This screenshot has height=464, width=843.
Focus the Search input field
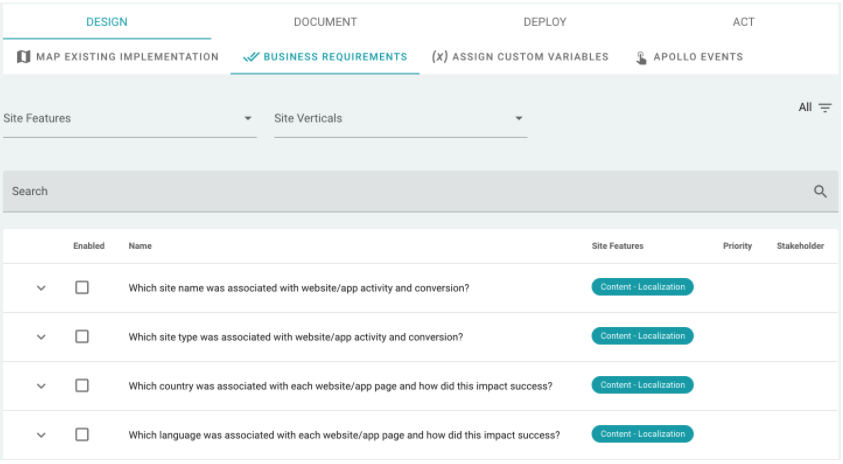[400, 192]
